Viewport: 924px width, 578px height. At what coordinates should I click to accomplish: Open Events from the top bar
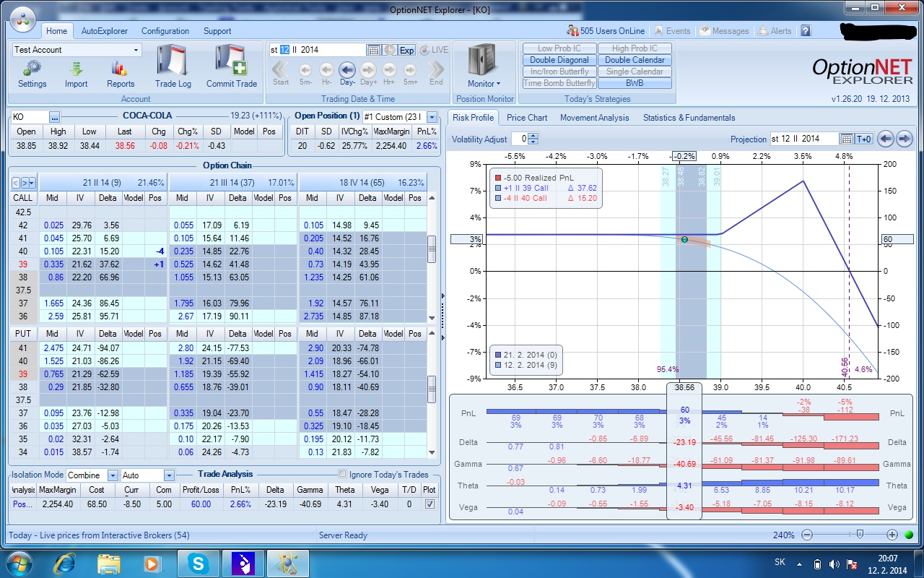click(672, 31)
